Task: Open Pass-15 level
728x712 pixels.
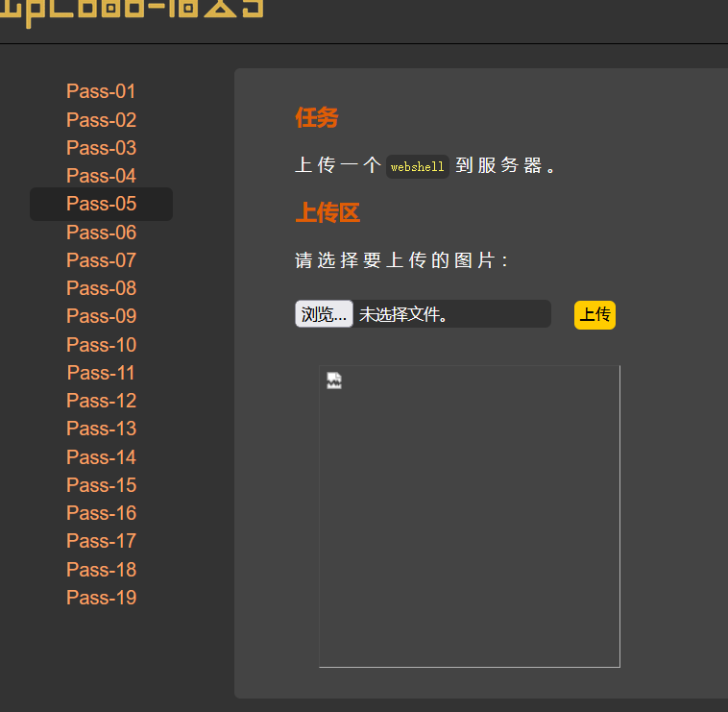Action: (101, 485)
